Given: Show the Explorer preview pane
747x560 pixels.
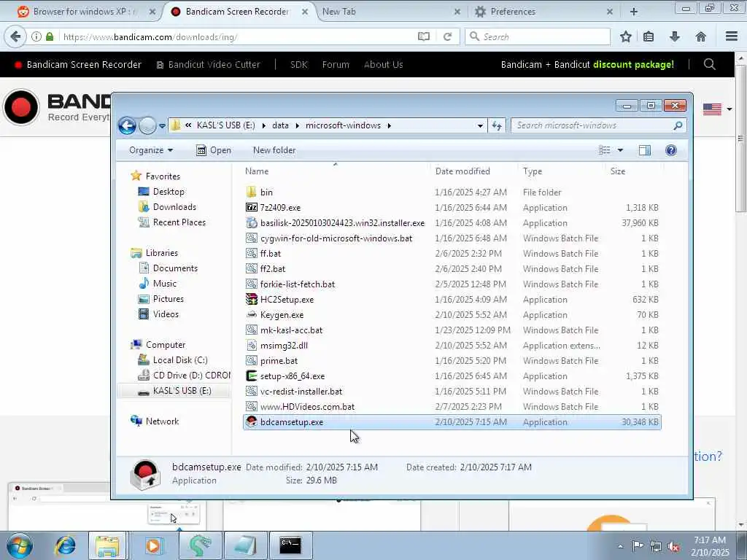Looking at the screenshot, I should tap(645, 150).
